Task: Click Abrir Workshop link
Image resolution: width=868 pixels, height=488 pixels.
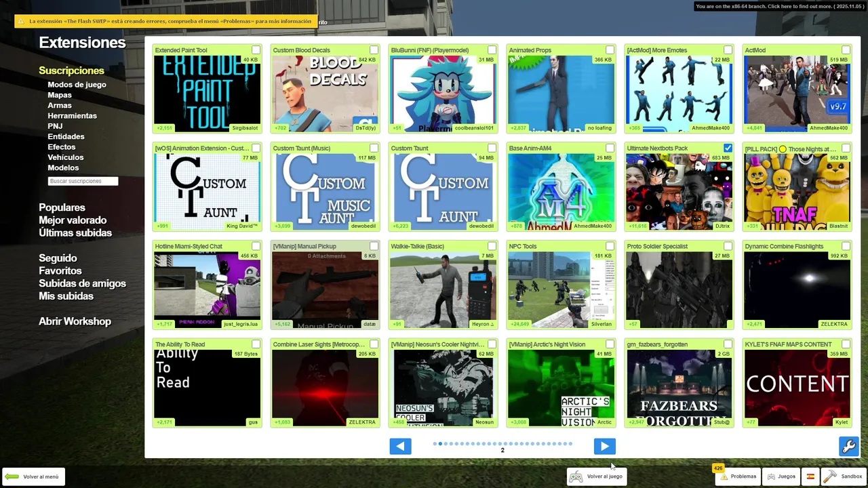Action: (75, 321)
